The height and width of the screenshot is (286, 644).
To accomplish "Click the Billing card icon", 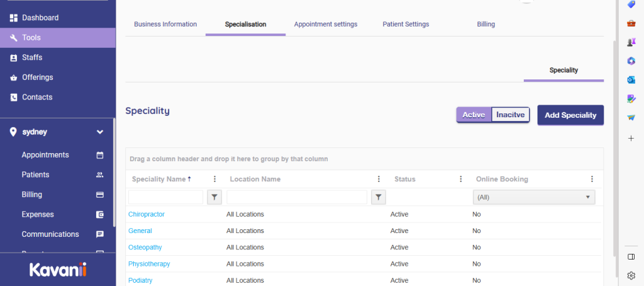I will 99,195.
